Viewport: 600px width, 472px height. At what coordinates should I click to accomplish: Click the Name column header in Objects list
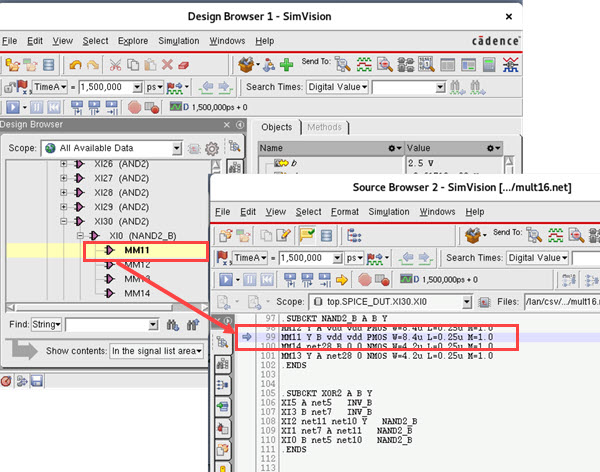coord(331,148)
